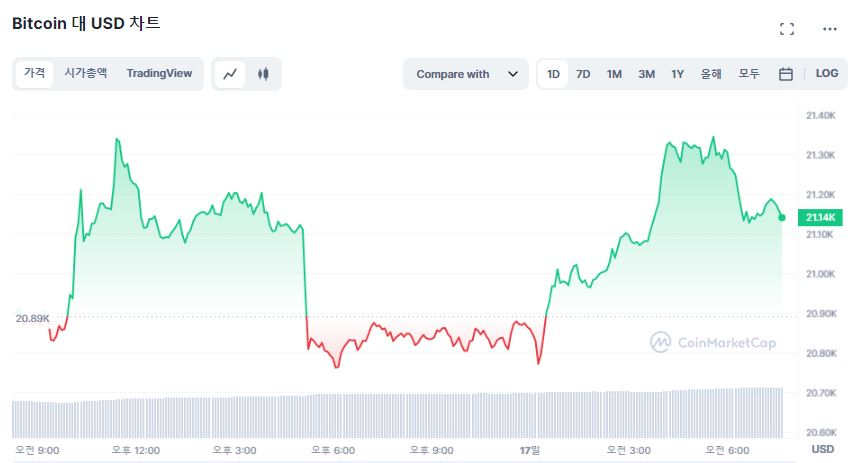Expand the Compare with dropdown
This screenshot has height=463, width=851.
coord(465,74)
